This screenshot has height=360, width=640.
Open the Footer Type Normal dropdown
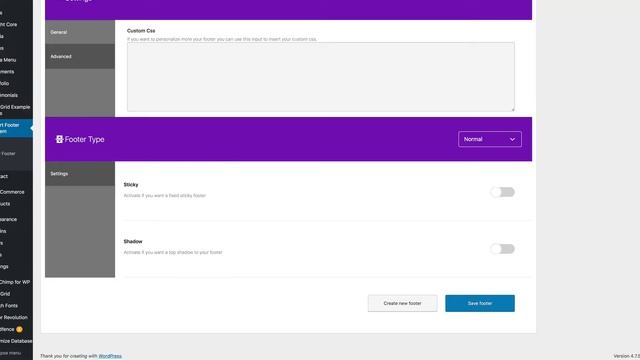click(x=489, y=139)
